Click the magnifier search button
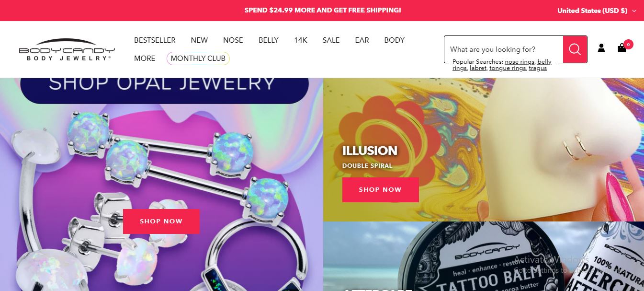The height and width of the screenshot is (291, 644). [x=575, y=49]
